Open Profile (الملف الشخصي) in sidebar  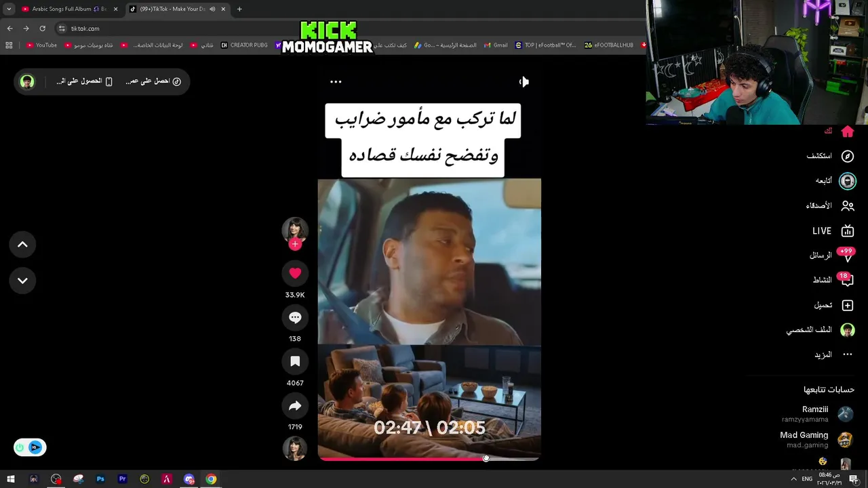pos(821,330)
